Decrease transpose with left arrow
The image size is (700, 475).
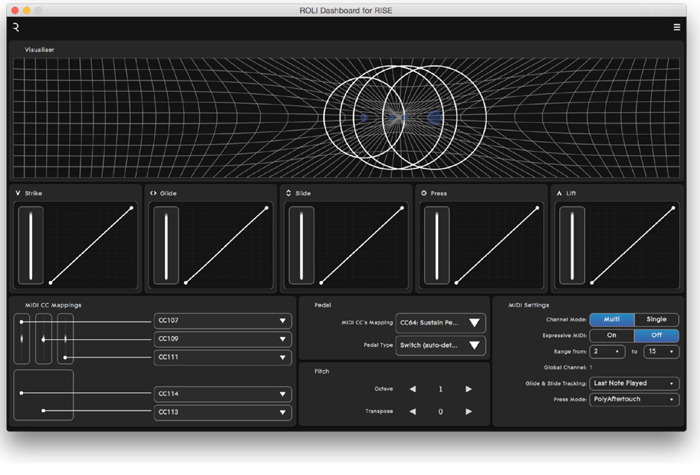click(413, 411)
